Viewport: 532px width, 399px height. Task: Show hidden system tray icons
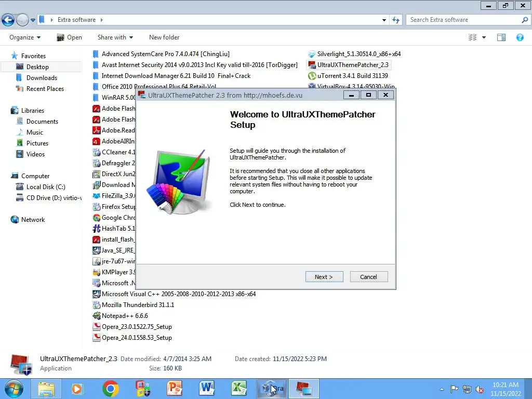(x=442, y=389)
